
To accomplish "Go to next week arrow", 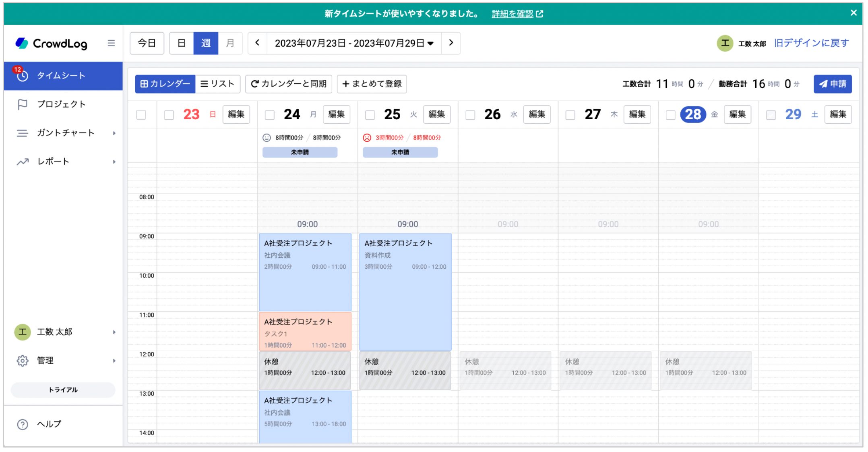I will click(x=451, y=43).
